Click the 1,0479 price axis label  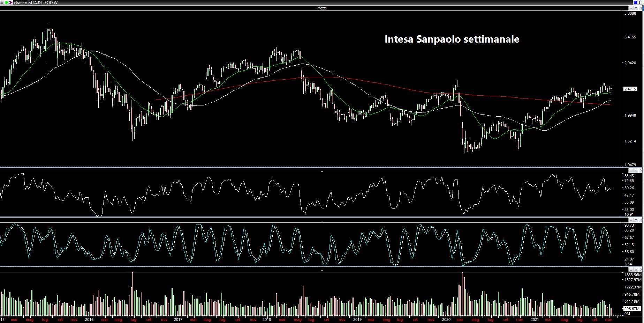pos(630,165)
